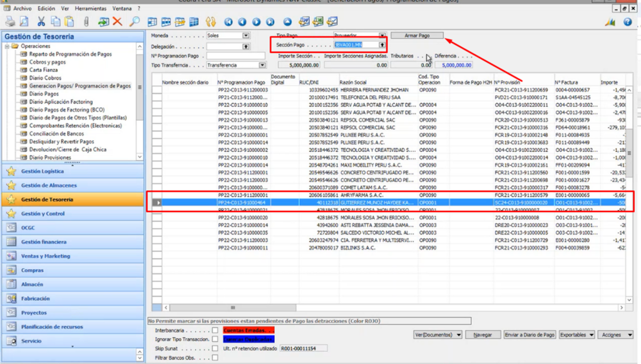Click the Print icon in the toolbar
Viewport: 641px width, 364px height.
10,22
